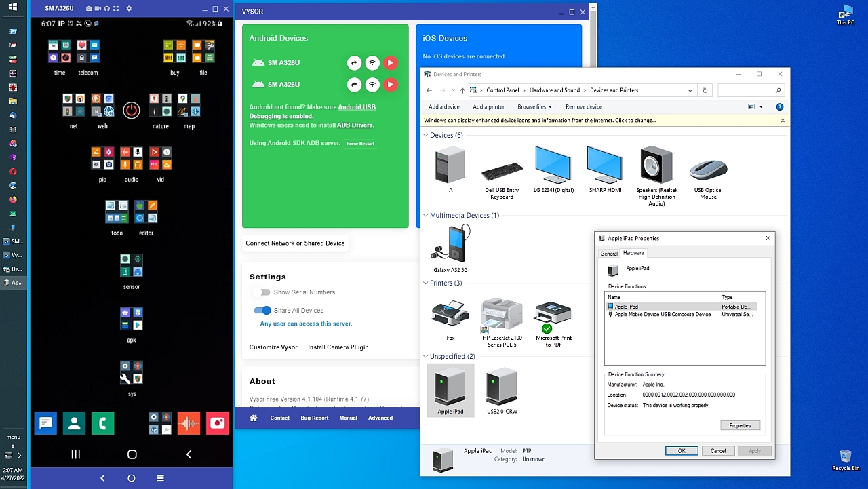Image resolution: width=868 pixels, height=489 pixels.
Task: Select the LG E2341(Digital) monitor device
Action: tap(553, 170)
